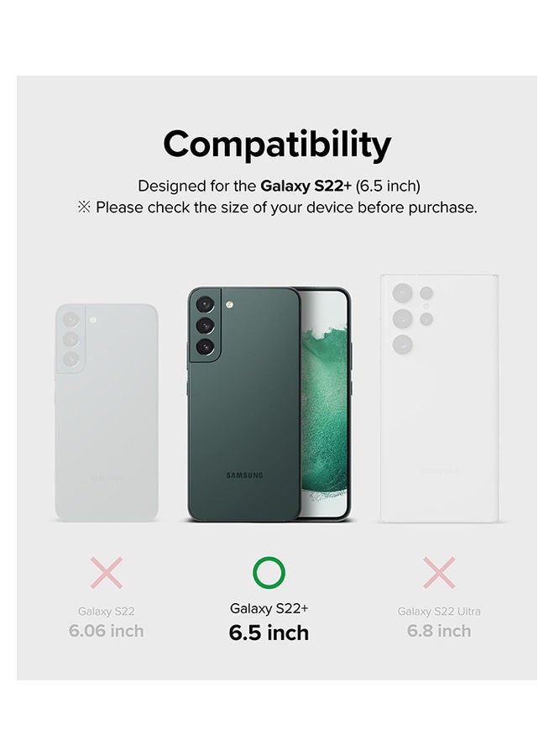This screenshot has height=756, width=554.
Task: Select the middle camera lens on the green phone
Action: (206, 328)
